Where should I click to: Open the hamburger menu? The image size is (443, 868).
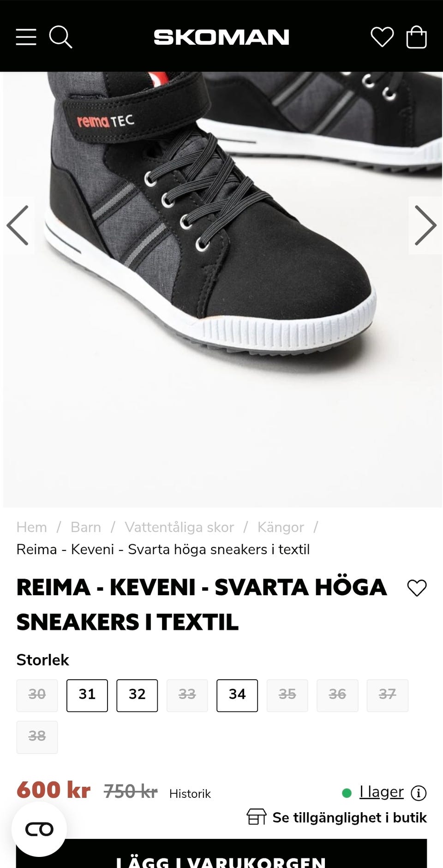tap(26, 37)
